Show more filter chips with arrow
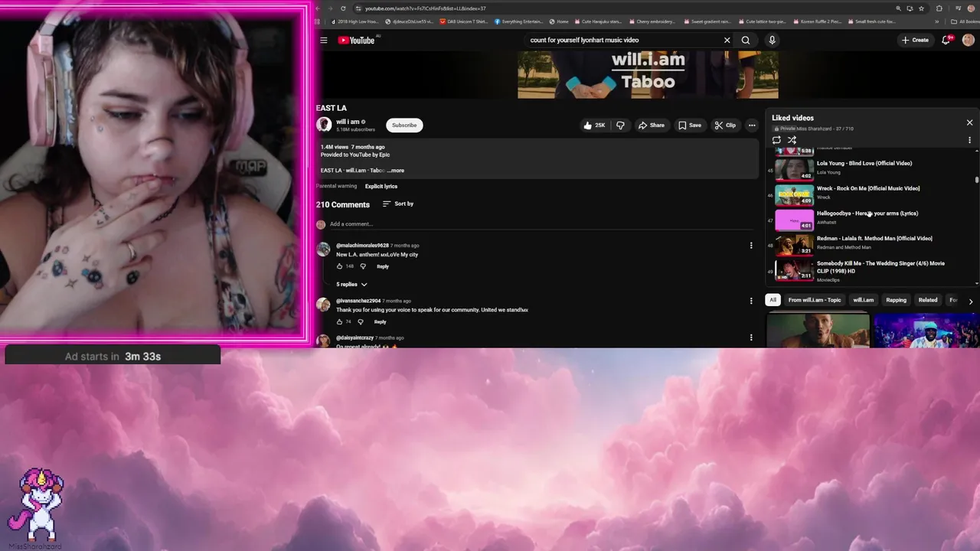Viewport: 980px width, 551px height. click(x=970, y=301)
